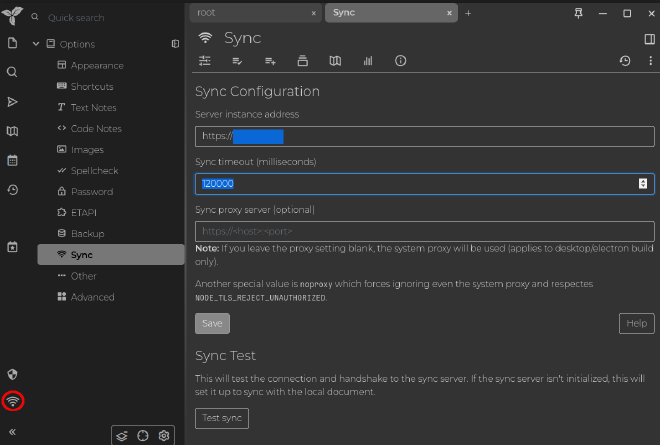The height and width of the screenshot is (445, 660).
Task: Click the Sync proxy server input field
Action: (424, 231)
